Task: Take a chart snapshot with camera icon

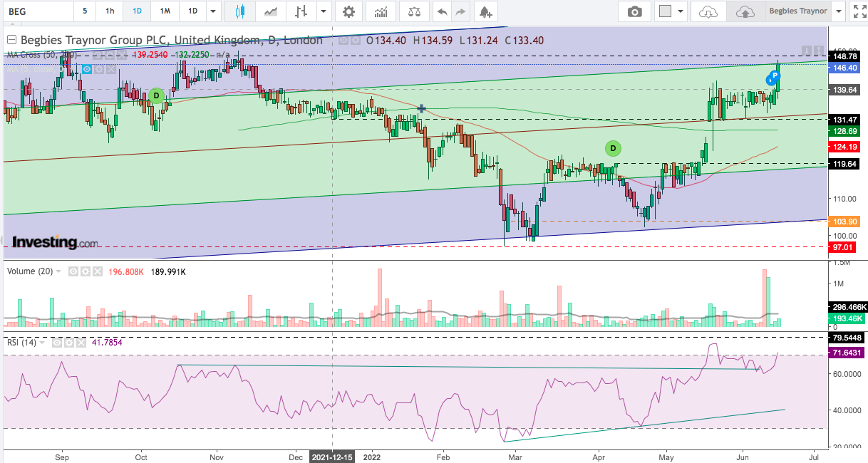Action: point(634,11)
